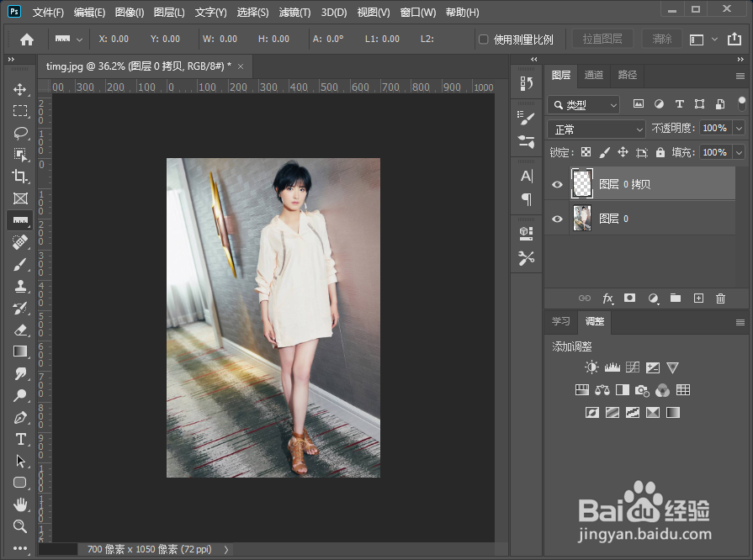Enable the 使用测量比例 checkbox
Viewport: 753px width, 560px height.
(x=484, y=40)
